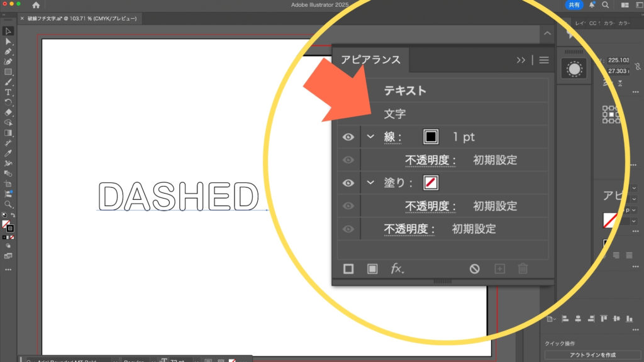Select the 破線フチ文字.ai document tab
This screenshot has height=362, width=644.
(82, 19)
